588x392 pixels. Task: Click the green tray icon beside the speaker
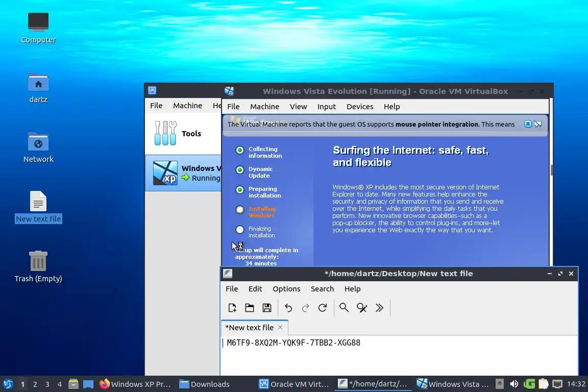(529, 384)
